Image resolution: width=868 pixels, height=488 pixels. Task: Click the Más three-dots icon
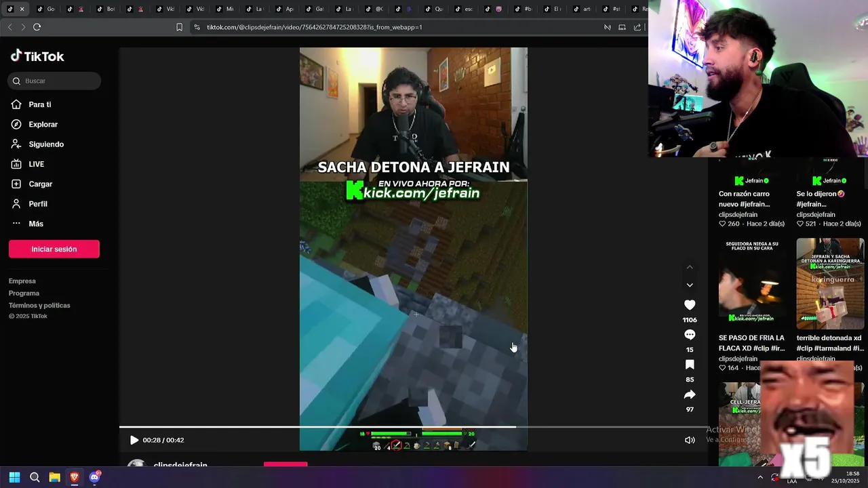pos(16,223)
